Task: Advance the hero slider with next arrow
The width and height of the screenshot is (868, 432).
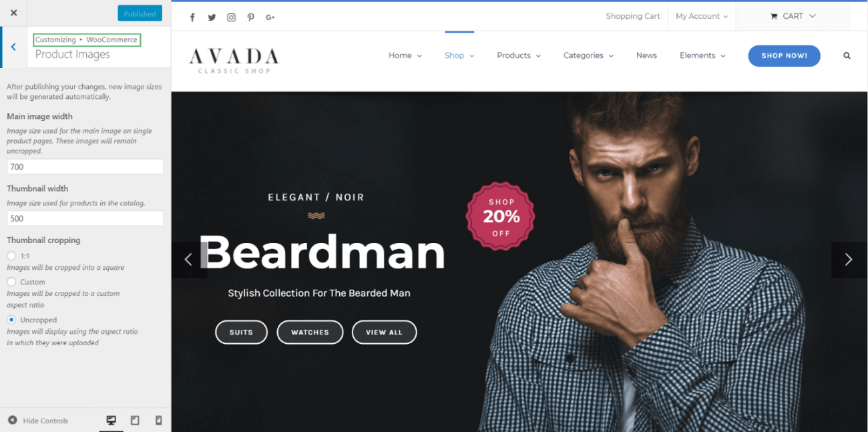Action: point(849,260)
